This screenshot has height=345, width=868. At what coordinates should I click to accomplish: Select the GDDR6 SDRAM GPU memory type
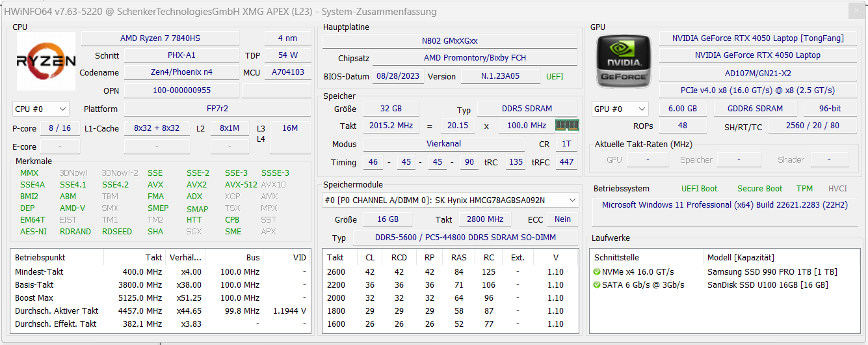coord(755,109)
